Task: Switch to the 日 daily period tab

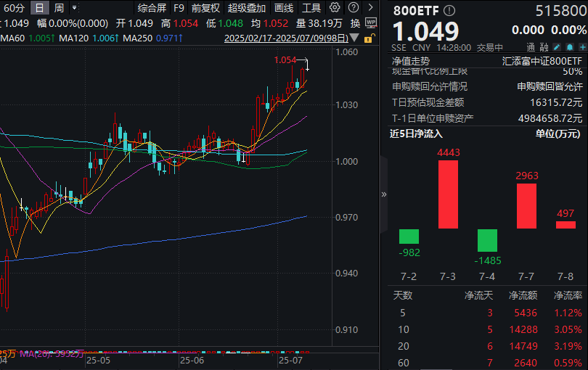Action: click(39, 8)
